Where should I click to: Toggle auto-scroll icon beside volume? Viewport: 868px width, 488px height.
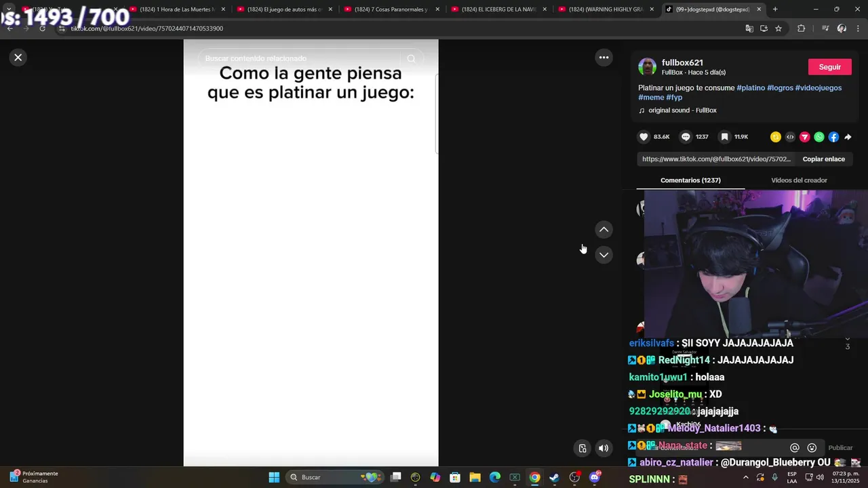[x=583, y=448]
